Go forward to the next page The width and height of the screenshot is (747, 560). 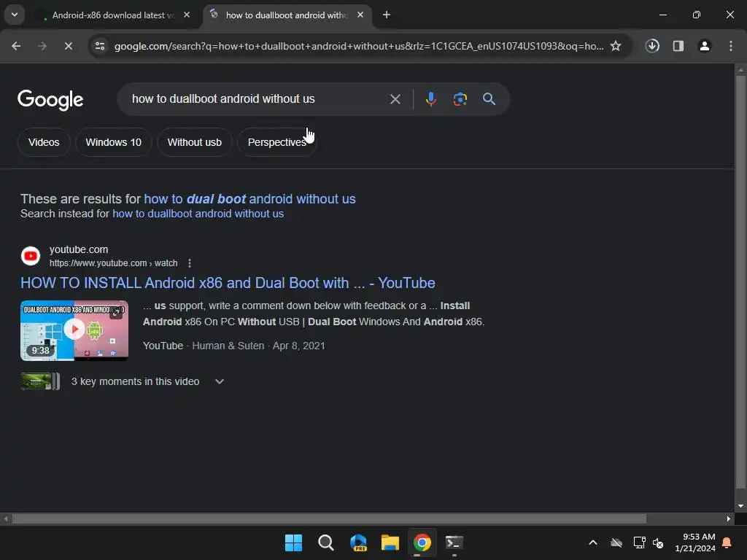tap(42, 46)
